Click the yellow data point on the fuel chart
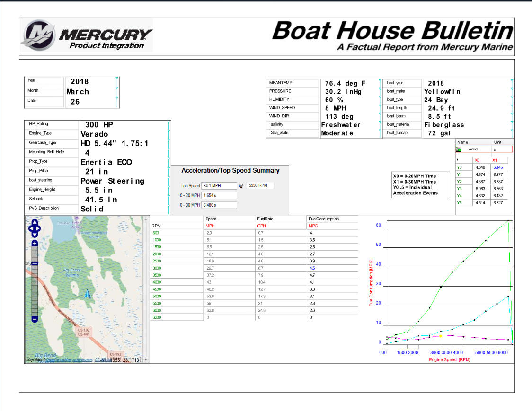Screen dimensions: 532x411 (441, 336)
